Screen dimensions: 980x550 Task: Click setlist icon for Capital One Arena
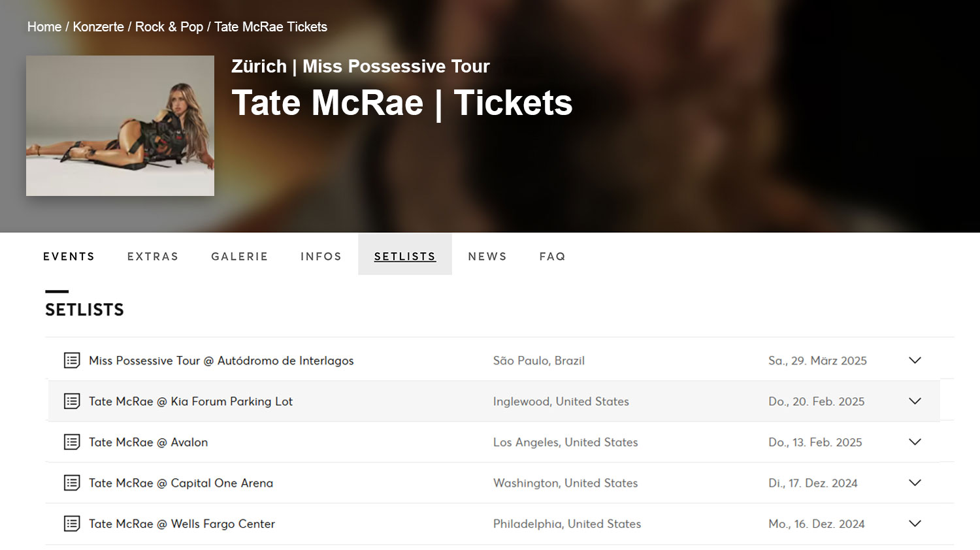[x=72, y=483]
